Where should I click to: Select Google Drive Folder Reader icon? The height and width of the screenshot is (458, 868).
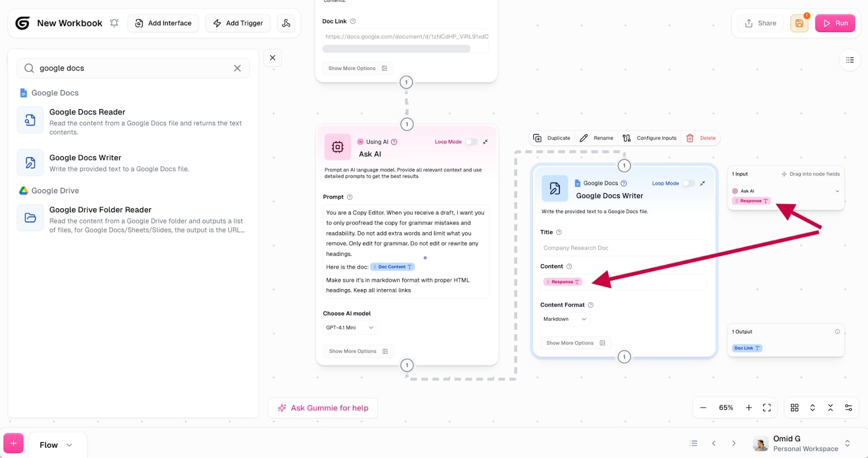coord(30,218)
